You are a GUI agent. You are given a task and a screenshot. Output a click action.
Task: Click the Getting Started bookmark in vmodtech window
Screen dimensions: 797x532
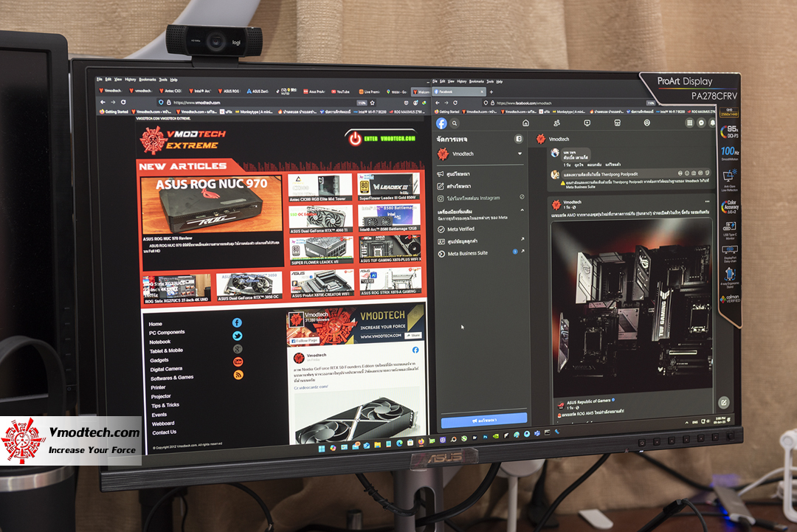[114, 111]
